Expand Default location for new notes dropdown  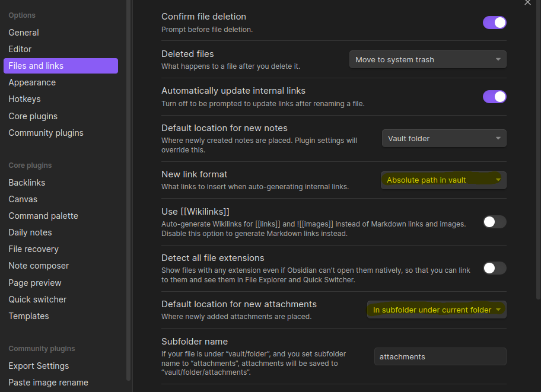444,138
